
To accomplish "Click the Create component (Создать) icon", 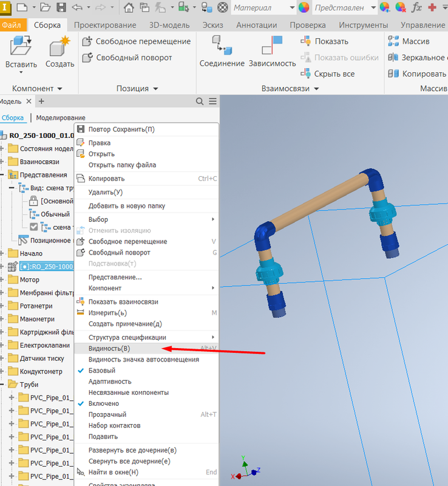I will pos(60,45).
